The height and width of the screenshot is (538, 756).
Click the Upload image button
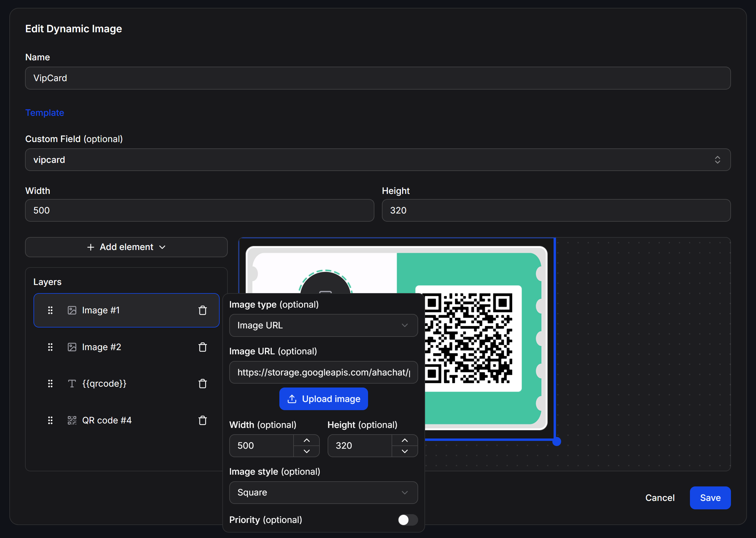coord(323,399)
